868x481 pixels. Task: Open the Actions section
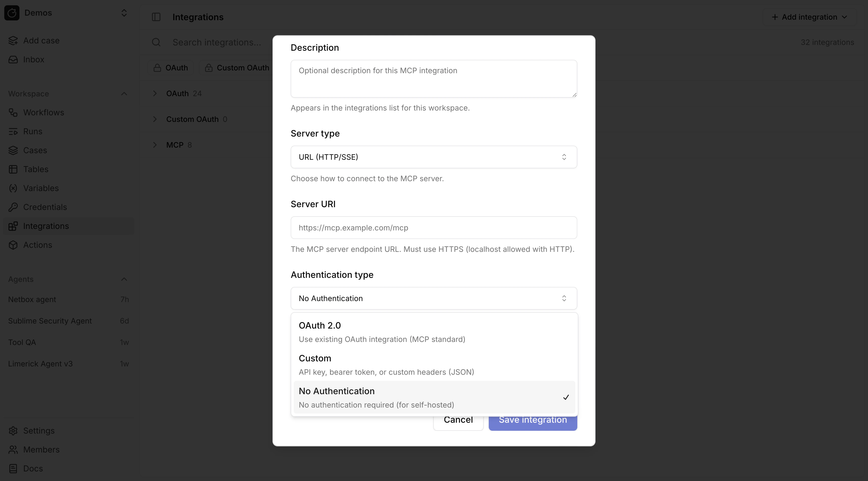(x=37, y=245)
